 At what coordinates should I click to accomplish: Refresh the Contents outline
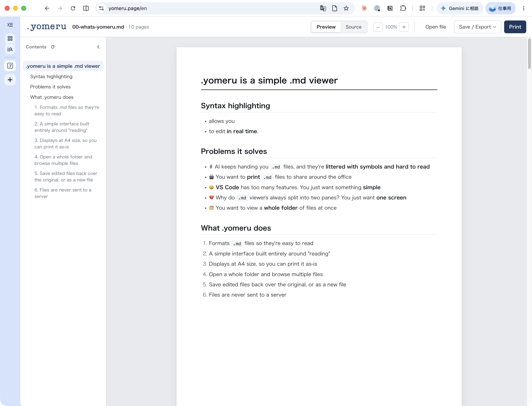click(x=53, y=47)
